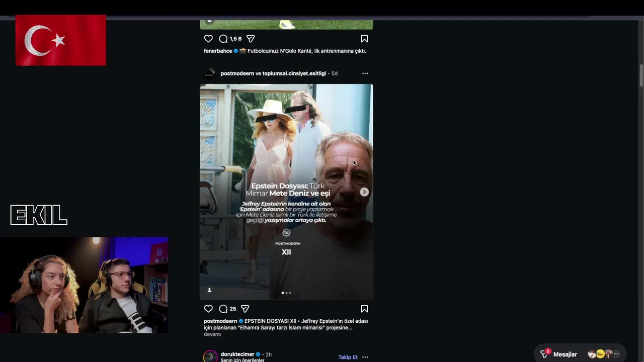Expand caption with devamı
The height and width of the screenshot is (362, 644).
tap(212, 334)
